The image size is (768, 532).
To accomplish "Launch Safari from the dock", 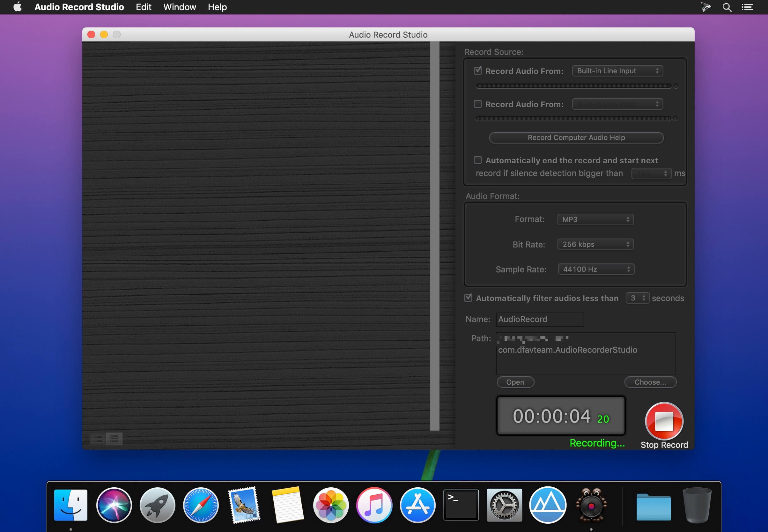I will point(201,505).
